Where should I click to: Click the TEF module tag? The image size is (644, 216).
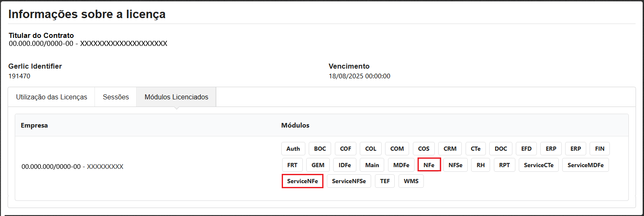(385, 181)
